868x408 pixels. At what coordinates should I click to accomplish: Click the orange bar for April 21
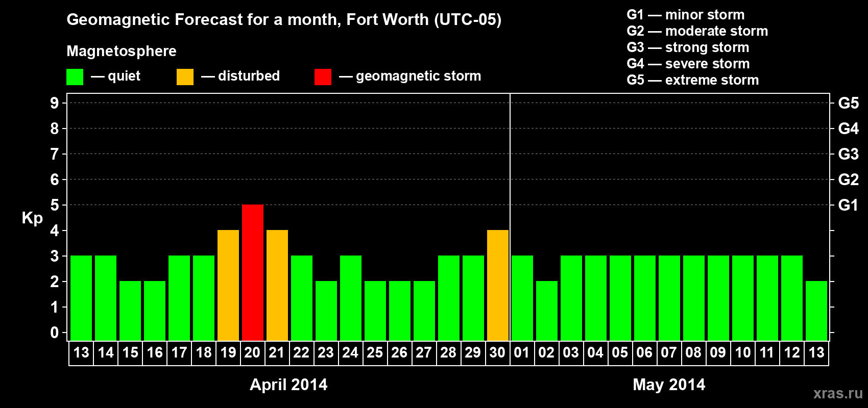(x=277, y=285)
